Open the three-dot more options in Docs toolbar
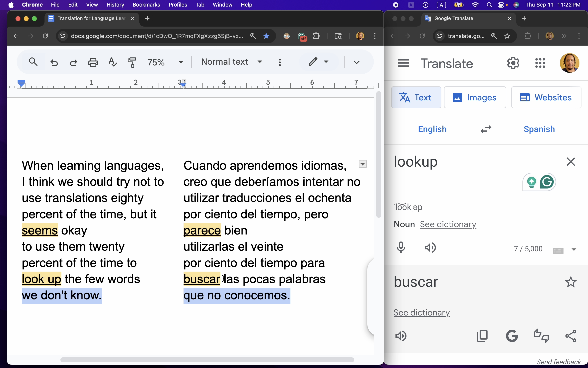 pos(280,62)
